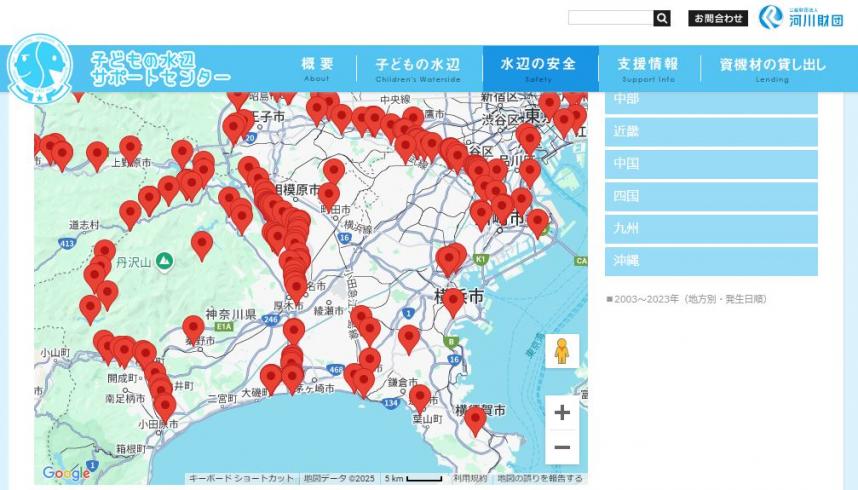
Task: Click the 丹沢山 mountain icon on map
Action: click(x=164, y=262)
